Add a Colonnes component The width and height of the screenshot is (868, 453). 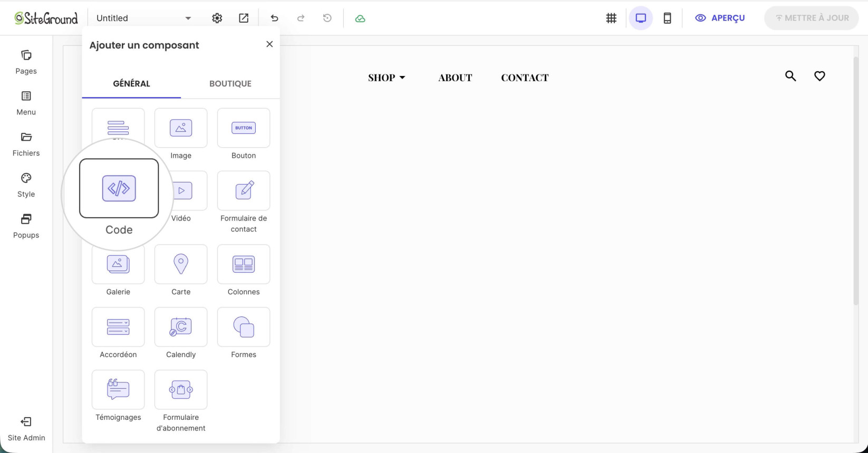(x=244, y=264)
